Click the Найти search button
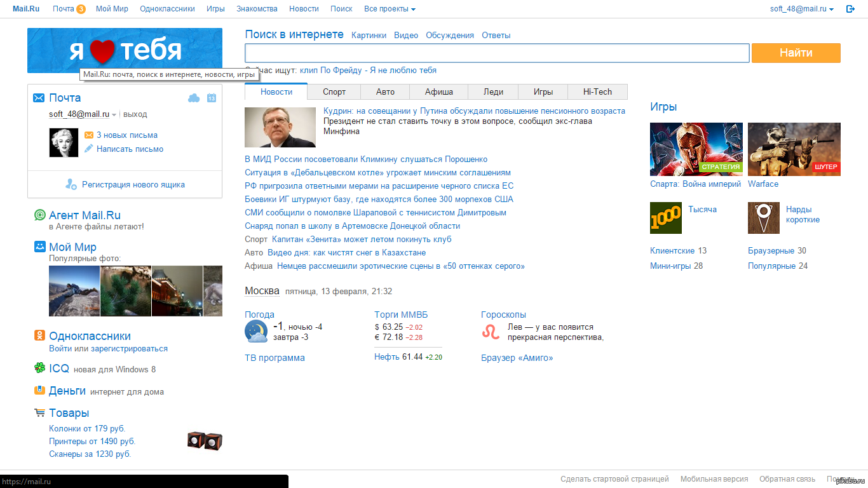This screenshot has height=488, width=868. point(796,53)
